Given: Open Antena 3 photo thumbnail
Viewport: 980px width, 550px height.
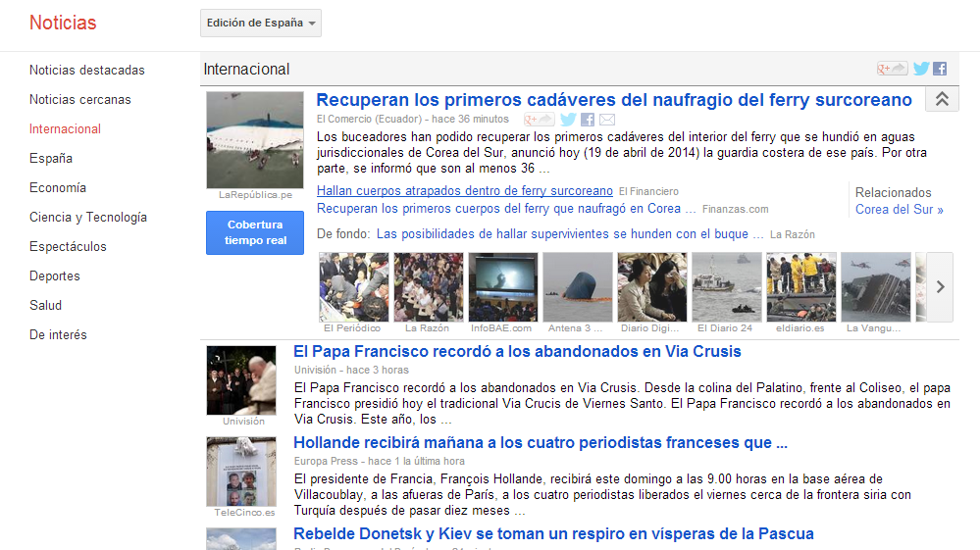Looking at the screenshot, I should [x=578, y=287].
